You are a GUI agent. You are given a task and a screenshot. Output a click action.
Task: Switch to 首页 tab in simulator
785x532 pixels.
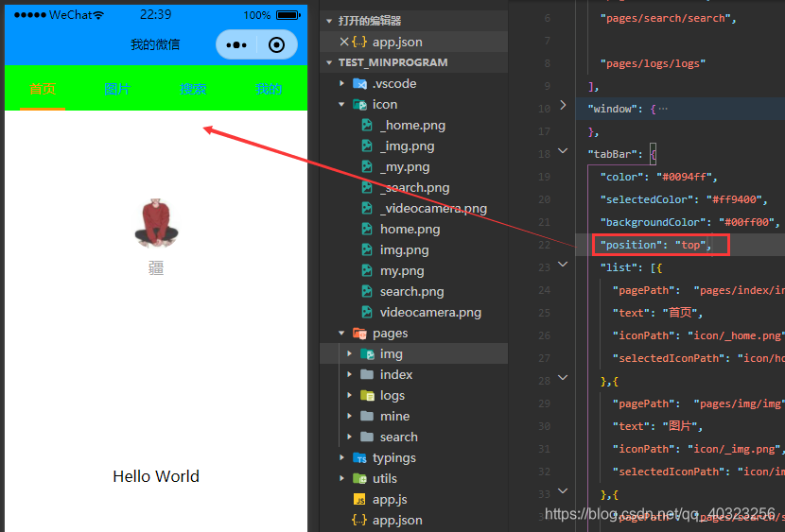coord(43,89)
